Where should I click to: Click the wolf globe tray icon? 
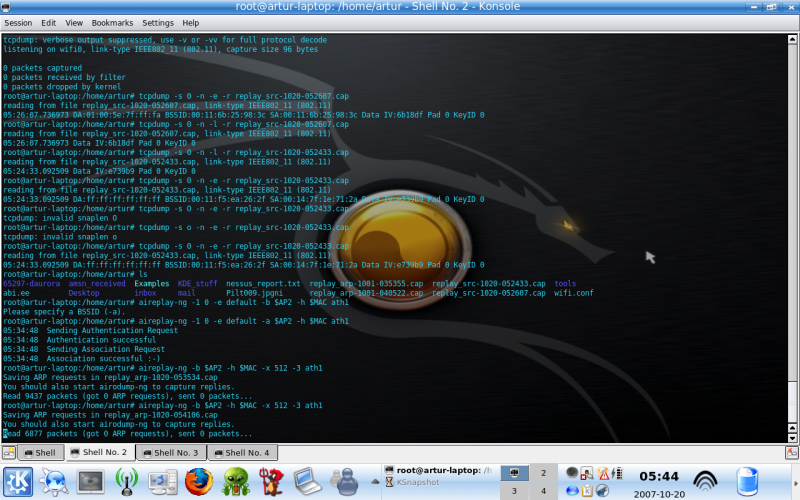[603, 490]
